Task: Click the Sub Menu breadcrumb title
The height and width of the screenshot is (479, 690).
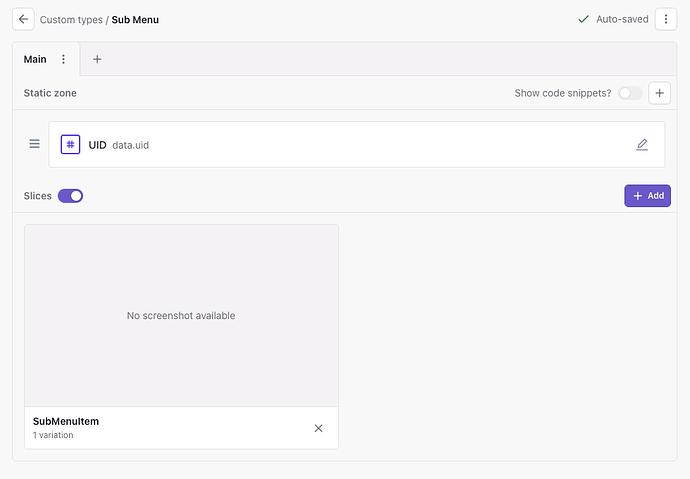Action: click(x=135, y=19)
